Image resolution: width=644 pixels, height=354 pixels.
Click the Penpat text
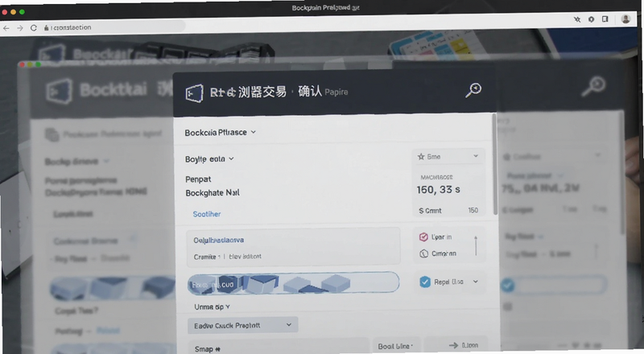point(198,179)
